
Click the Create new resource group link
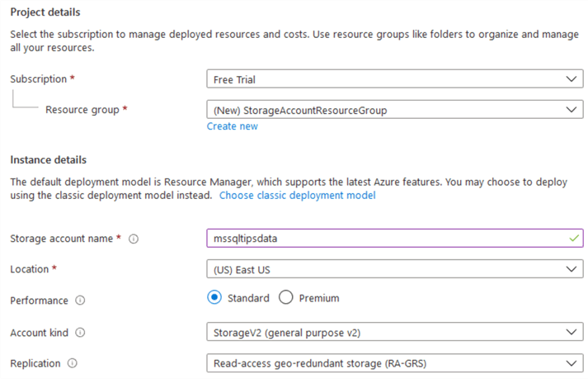click(x=232, y=126)
